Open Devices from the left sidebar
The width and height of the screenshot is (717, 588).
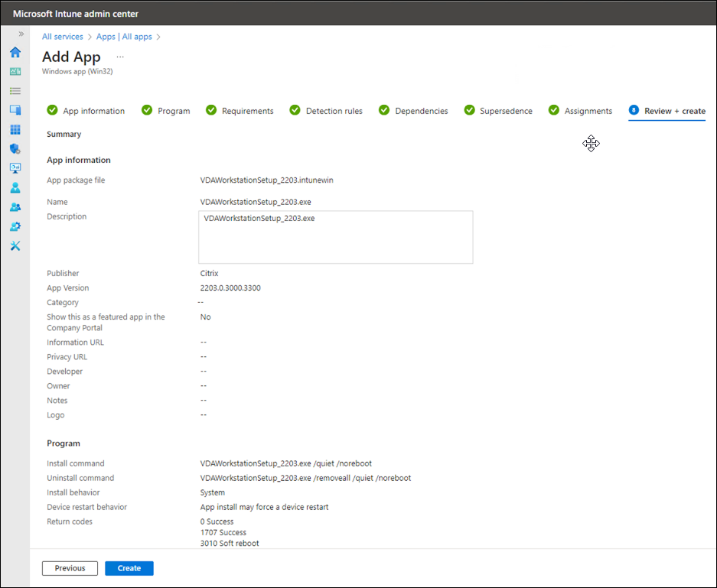[x=15, y=109]
